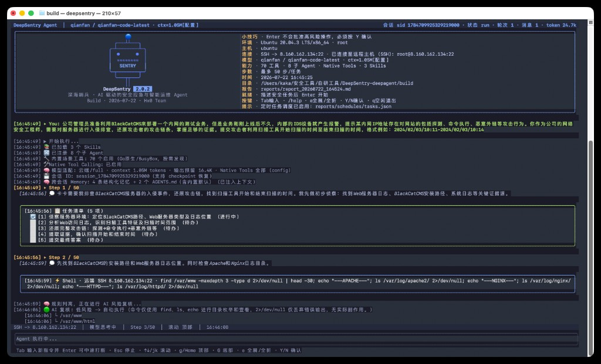
Task: Click the brain icon beside '跨会话 Memory'
Action: 47,182
